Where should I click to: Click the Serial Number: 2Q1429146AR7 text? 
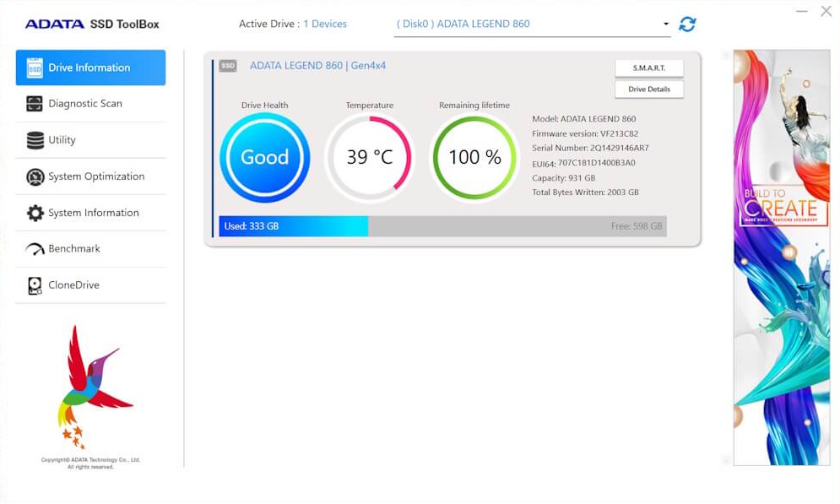click(590, 148)
